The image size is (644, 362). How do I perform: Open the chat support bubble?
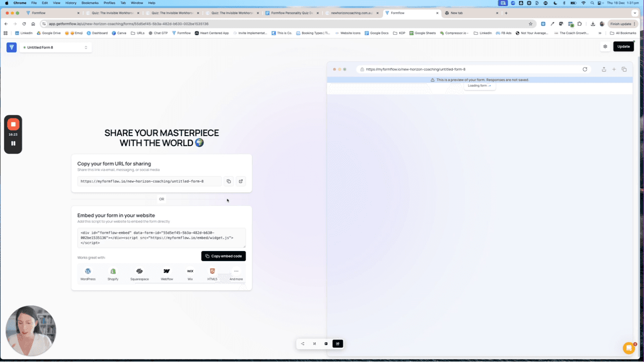click(629, 347)
